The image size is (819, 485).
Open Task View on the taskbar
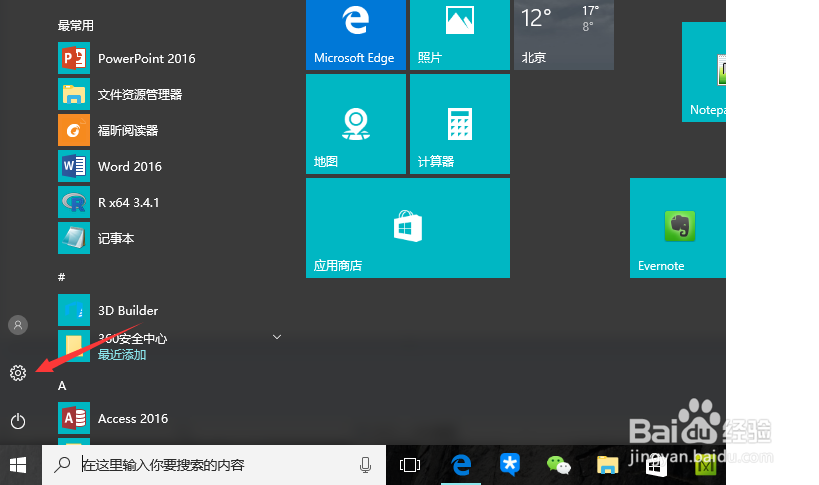[x=410, y=465]
